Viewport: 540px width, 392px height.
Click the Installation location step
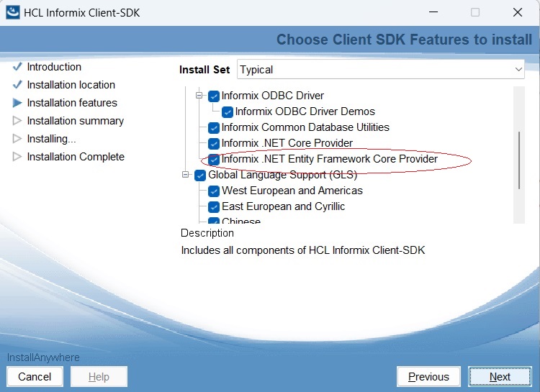pyautogui.click(x=71, y=85)
